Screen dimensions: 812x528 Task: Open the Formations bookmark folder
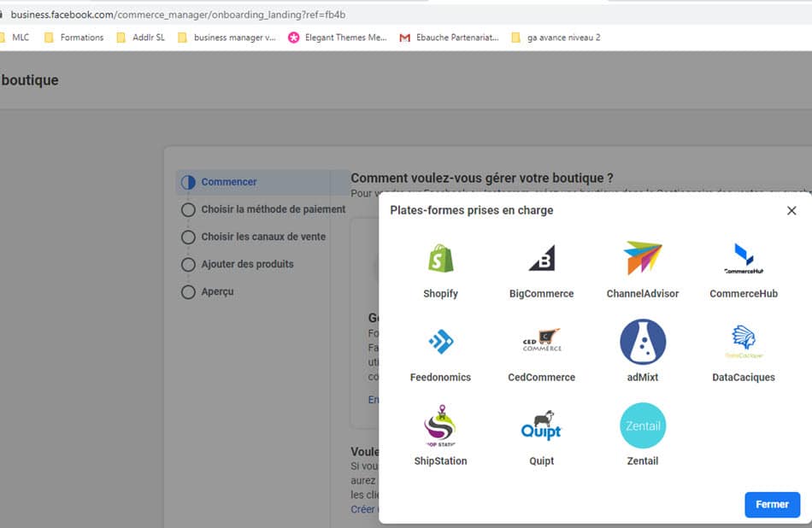(x=74, y=38)
